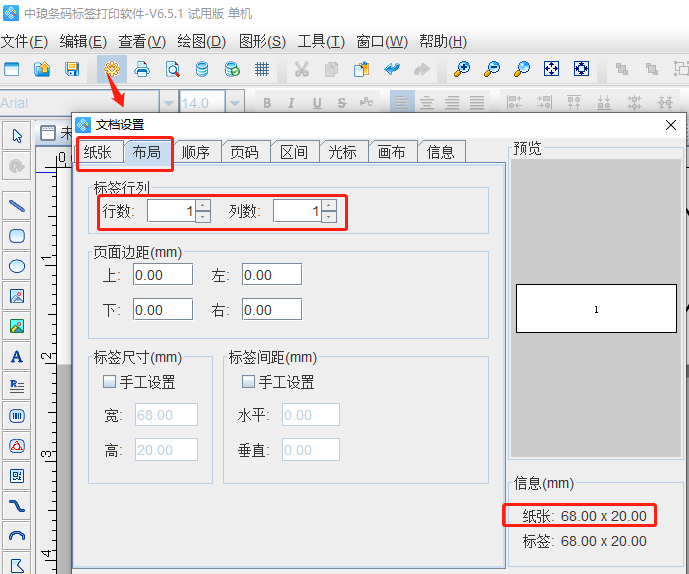
Task: Click the Save floppy disk icon
Action: click(72, 69)
